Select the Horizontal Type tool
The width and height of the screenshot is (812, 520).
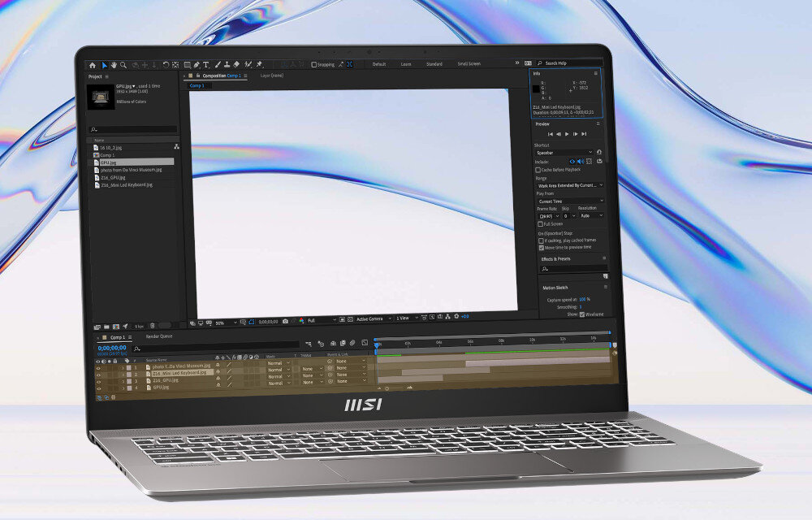coord(205,65)
